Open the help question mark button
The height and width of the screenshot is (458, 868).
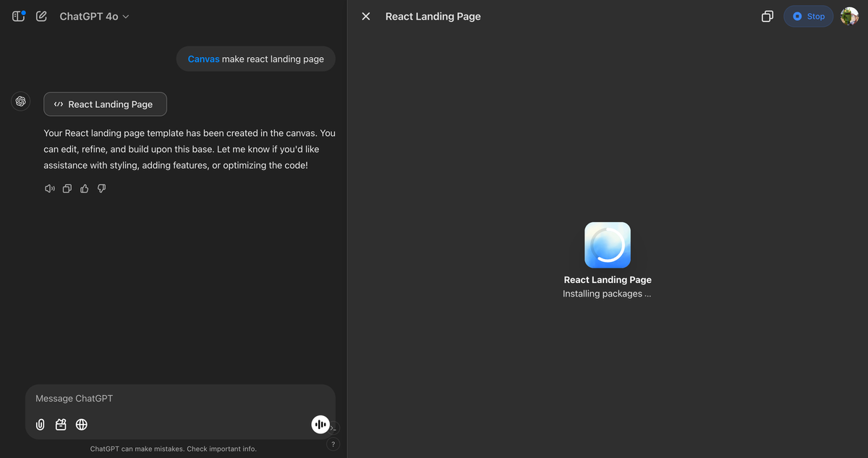coord(333,444)
